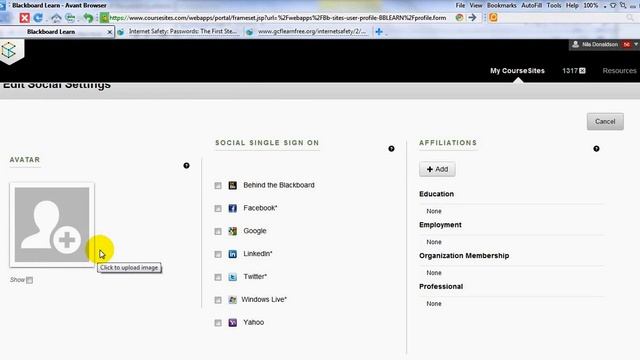Screen dimensions: 640x360
Task: Go to the Home page icon
Action: tap(56, 18)
